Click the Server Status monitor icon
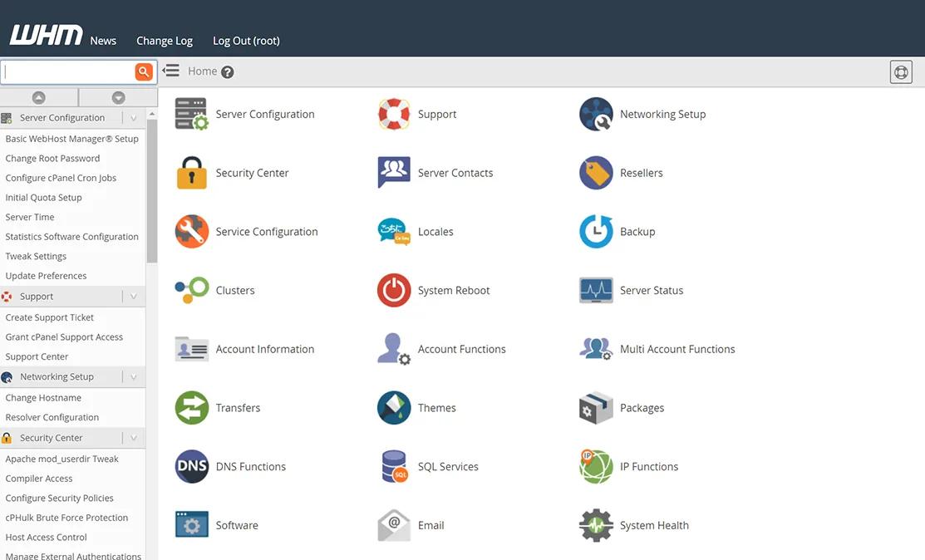925x560 pixels. coord(596,290)
